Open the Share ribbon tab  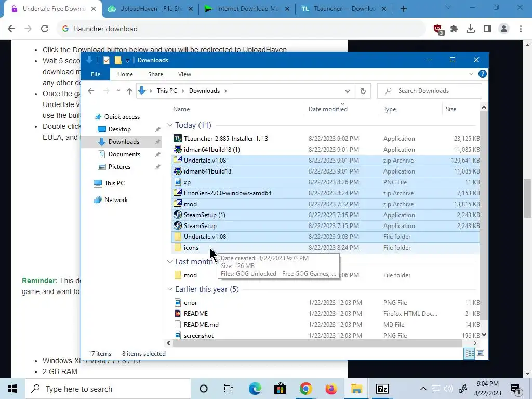155,74
